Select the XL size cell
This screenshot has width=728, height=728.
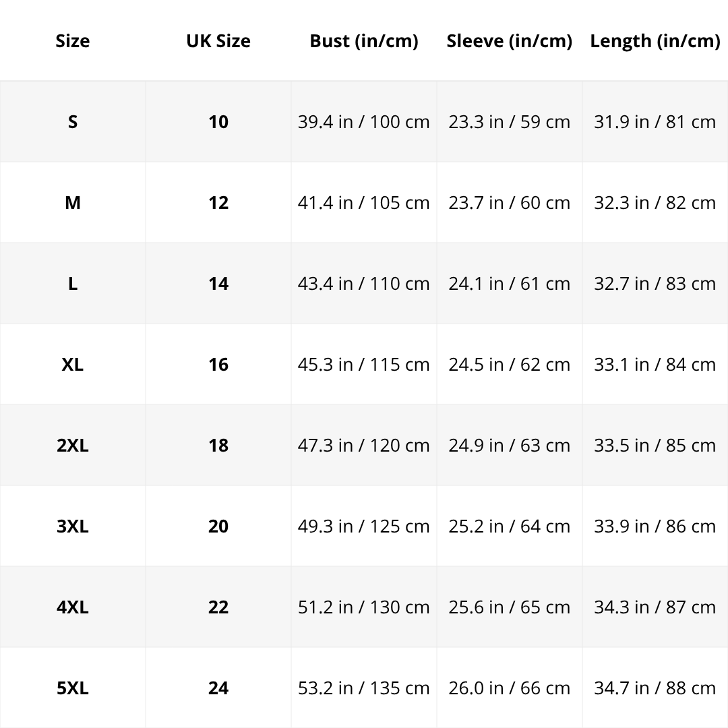[x=73, y=365]
